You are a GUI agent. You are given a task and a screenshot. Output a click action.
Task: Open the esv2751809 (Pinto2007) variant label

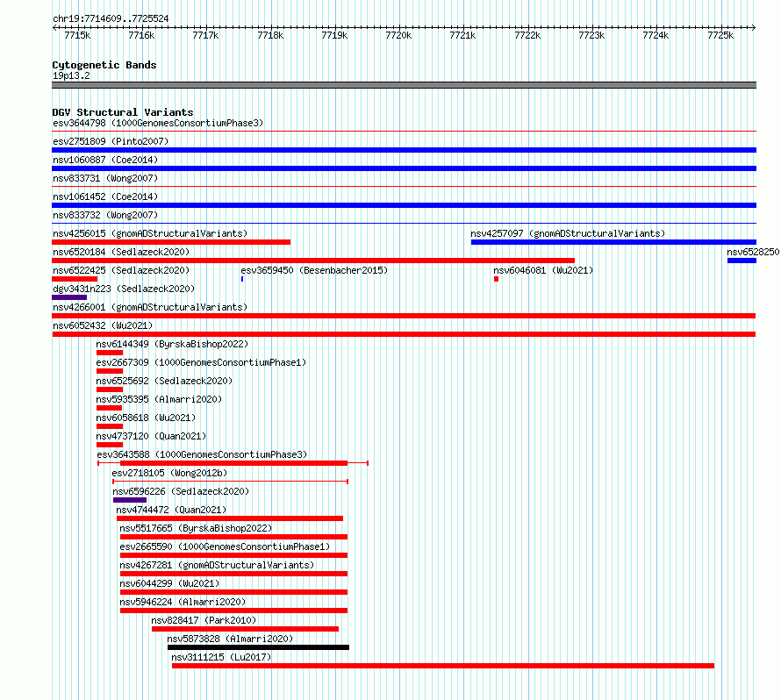click(111, 141)
